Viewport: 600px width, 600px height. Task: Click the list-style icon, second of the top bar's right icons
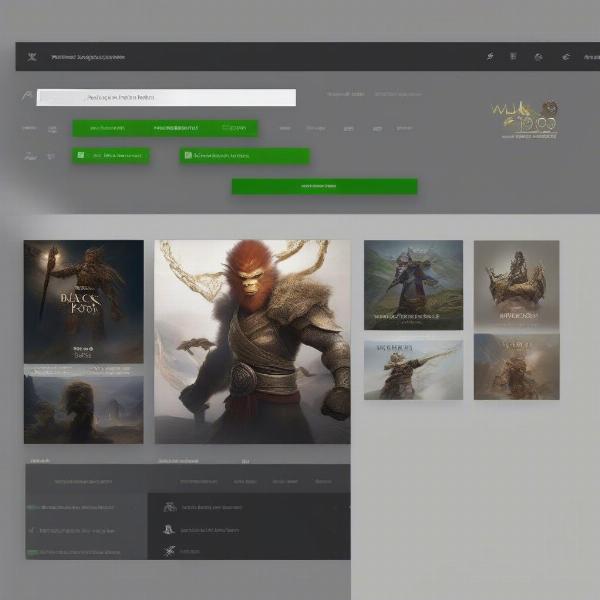[x=514, y=57]
